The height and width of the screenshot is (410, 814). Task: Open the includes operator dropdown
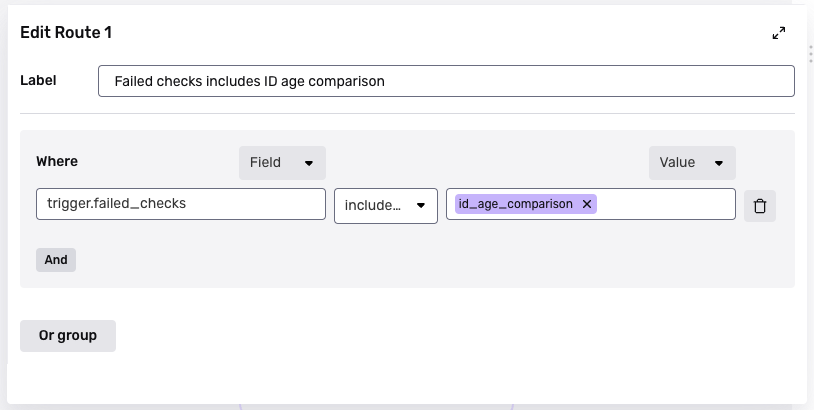(385, 205)
